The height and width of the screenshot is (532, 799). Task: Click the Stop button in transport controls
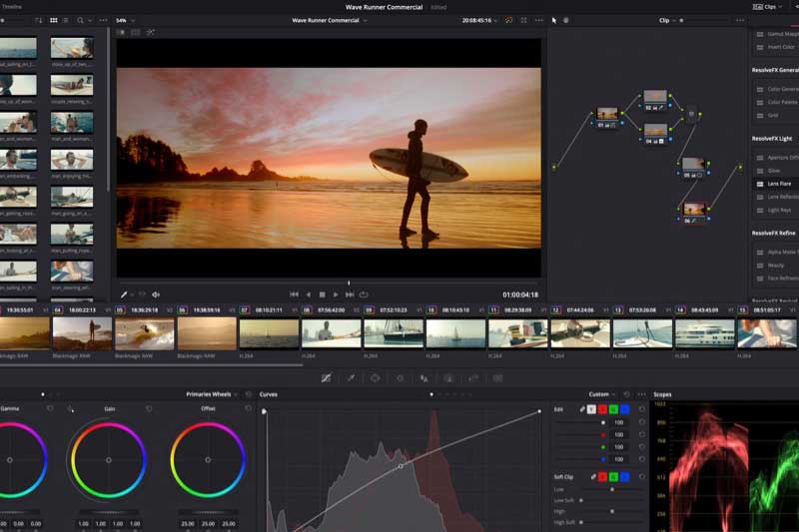(x=322, y=294)
